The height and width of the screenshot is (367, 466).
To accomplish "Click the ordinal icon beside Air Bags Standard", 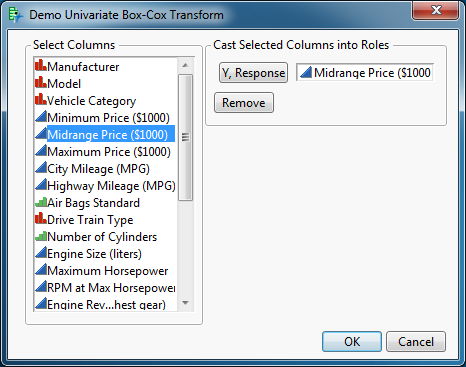I will coord(41,202).
